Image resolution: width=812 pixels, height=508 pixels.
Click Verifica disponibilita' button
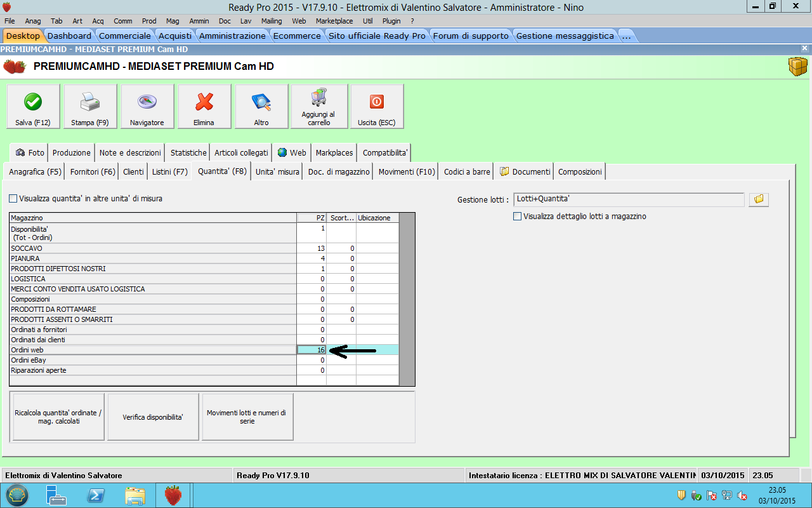pos(153,417)
